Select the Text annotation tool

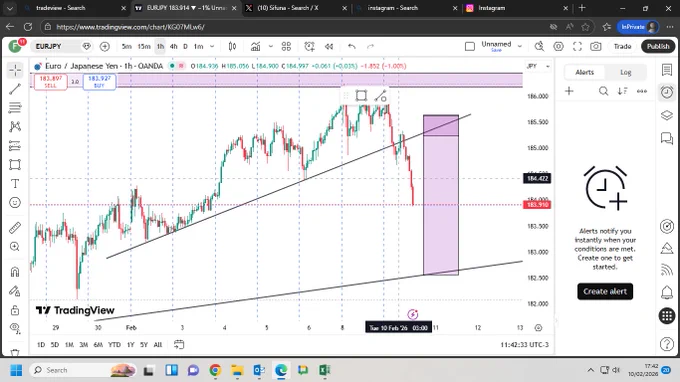pyautogui.click(x=15, y=184)
